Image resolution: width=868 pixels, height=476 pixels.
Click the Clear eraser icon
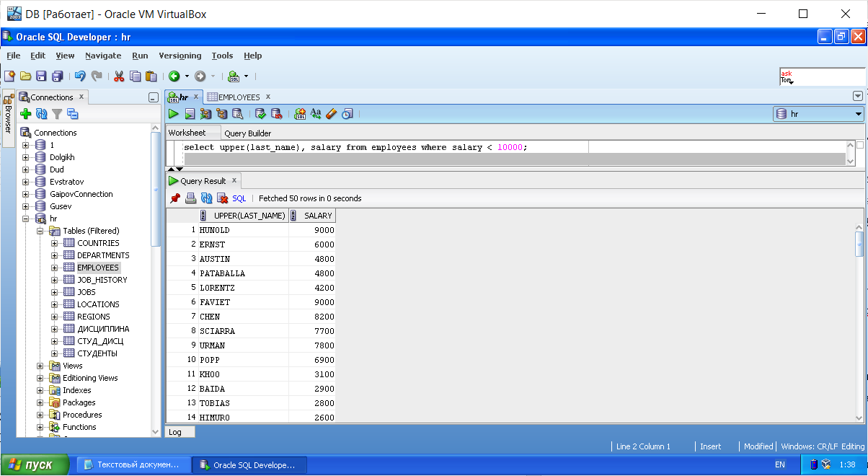pos(332,113)
